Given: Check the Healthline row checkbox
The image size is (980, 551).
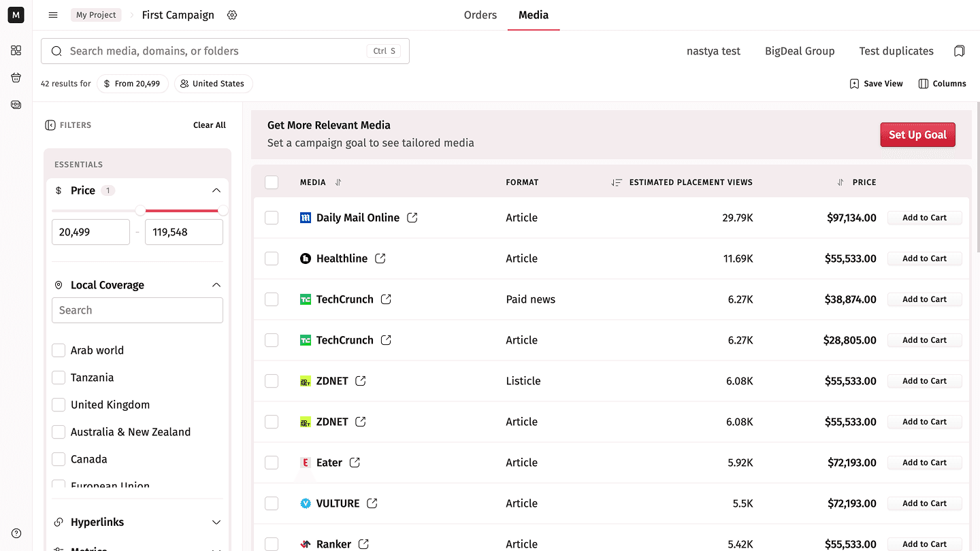Looking at the screenshot, I should 272,258.
